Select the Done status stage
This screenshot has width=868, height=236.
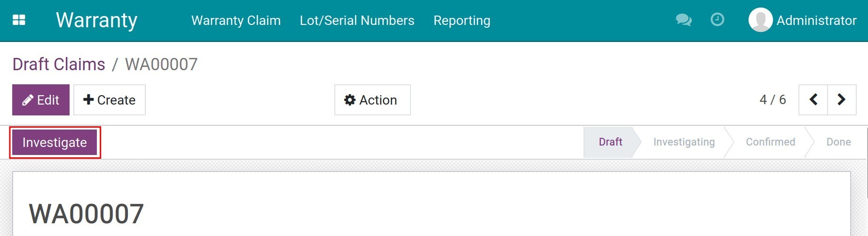[x=838, y=142]
